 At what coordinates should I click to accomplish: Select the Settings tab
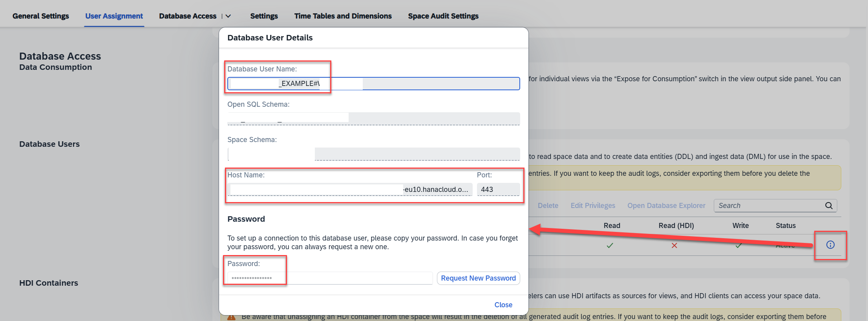[264, 16]
